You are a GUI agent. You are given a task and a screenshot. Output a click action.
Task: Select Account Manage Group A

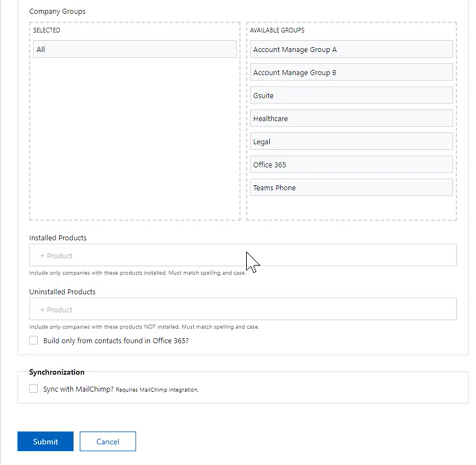(x=351, y=49)
